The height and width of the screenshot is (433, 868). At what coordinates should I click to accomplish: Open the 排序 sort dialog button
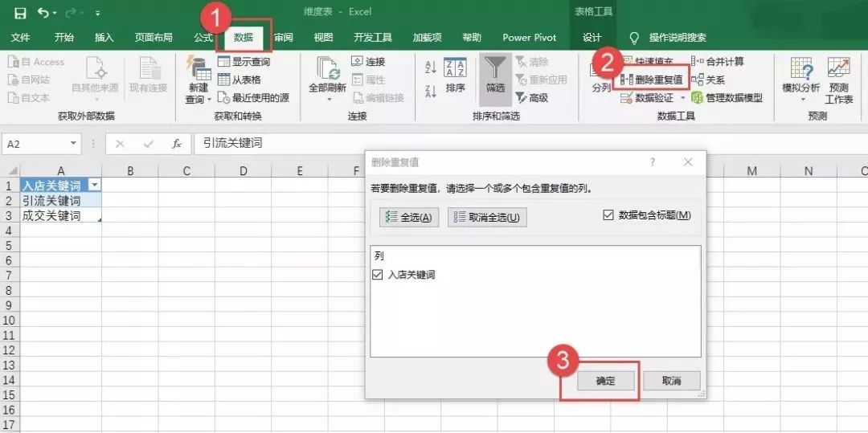pyautogui.click(x=455, y=76)
